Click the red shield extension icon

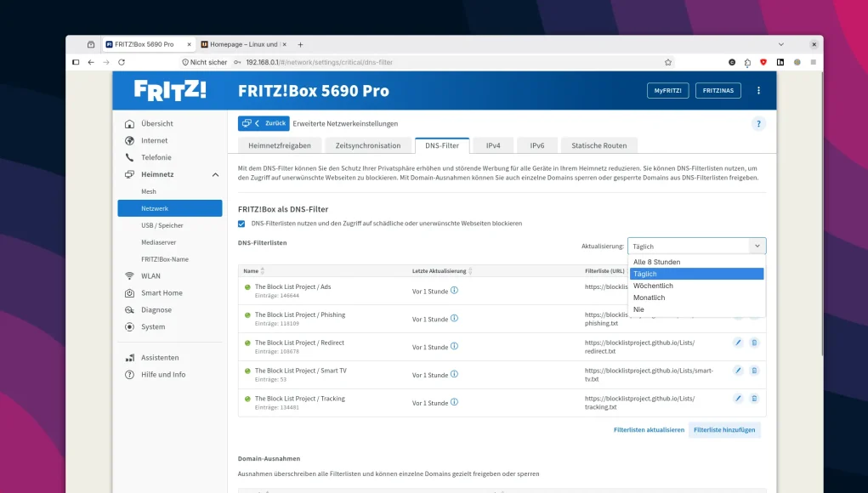tap(763, 62)
